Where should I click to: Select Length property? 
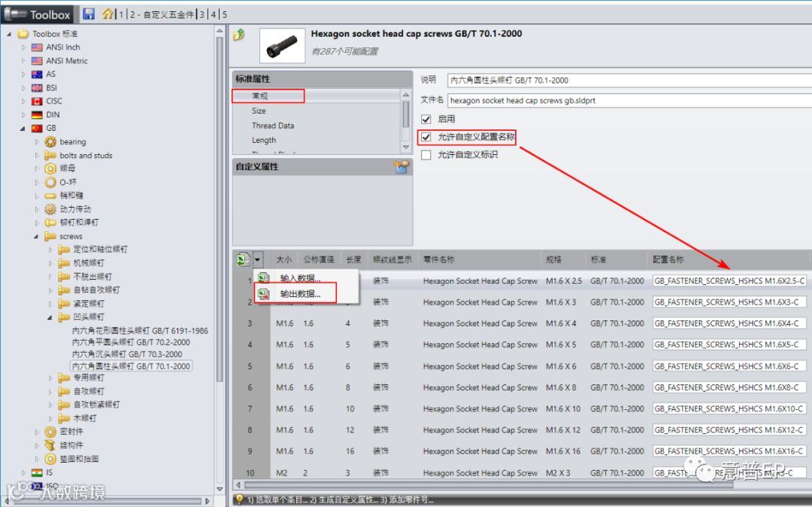tap(264, 140)
